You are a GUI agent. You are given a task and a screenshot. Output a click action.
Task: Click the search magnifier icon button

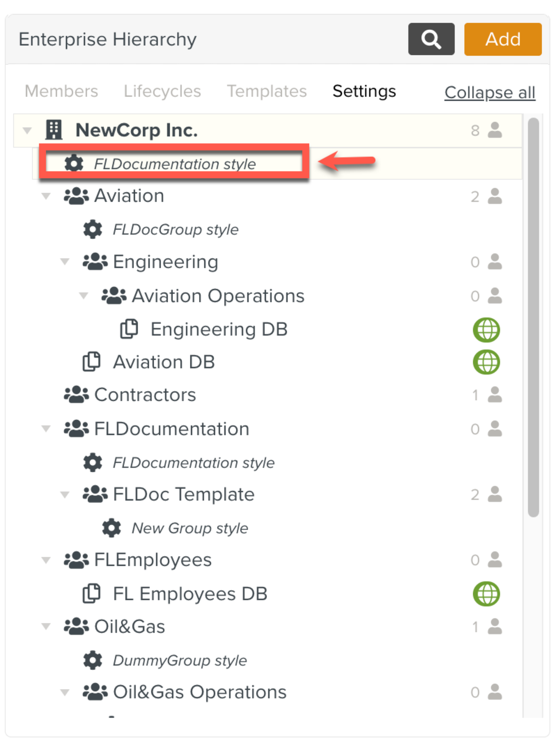point(431,39)
